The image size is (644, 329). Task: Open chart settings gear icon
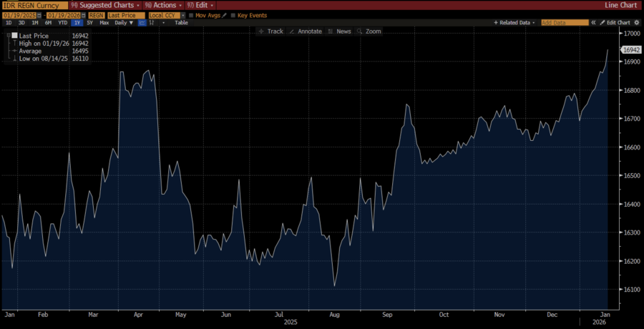tap(635, 23)
